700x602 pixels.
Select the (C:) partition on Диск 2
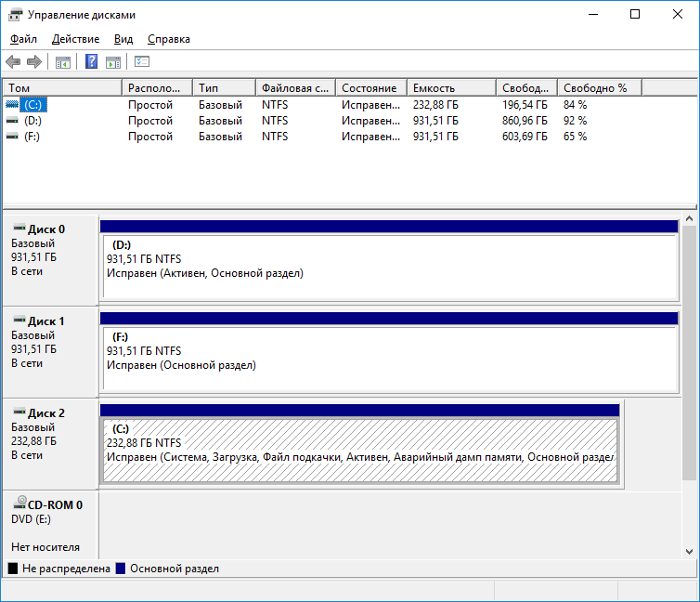click(x=359, y=451)
